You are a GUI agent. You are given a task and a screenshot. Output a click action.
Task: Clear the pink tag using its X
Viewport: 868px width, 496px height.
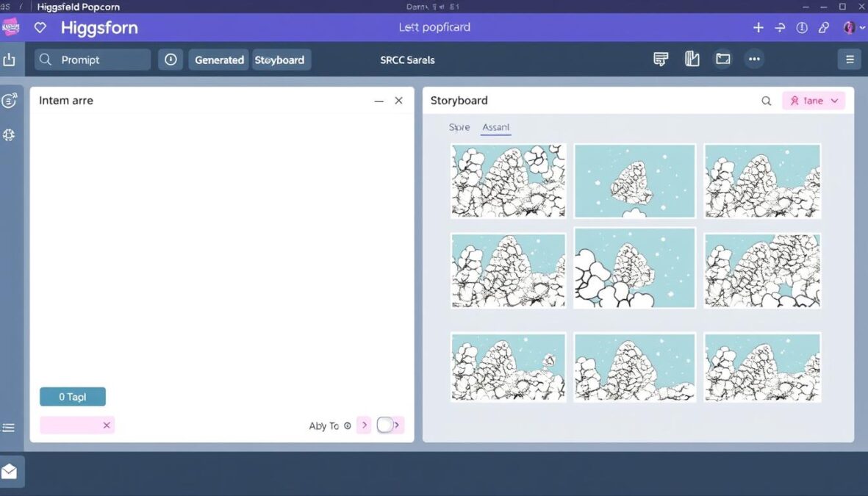[106, 425]
